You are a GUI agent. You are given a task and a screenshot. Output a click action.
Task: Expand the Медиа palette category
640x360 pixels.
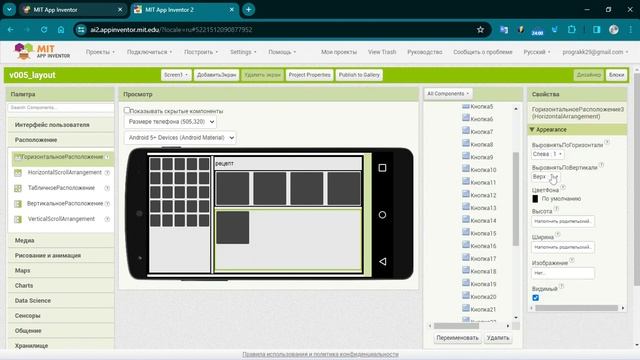(61, 240)
